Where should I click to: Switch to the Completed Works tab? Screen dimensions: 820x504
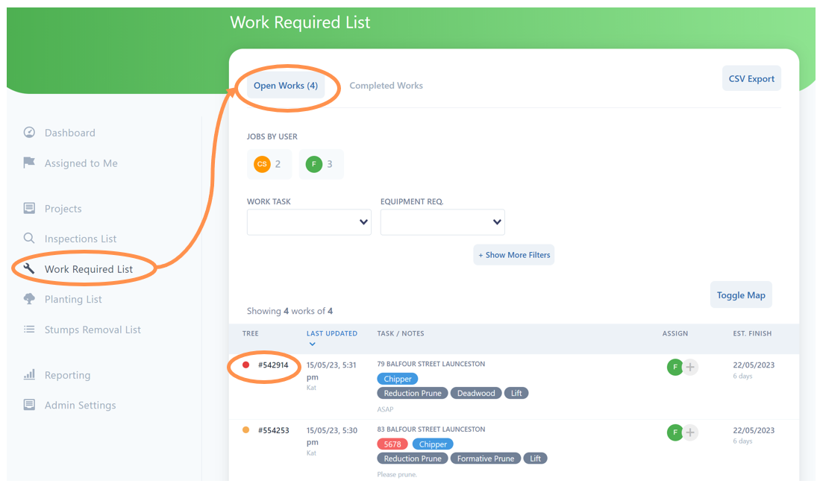point(386,86)
